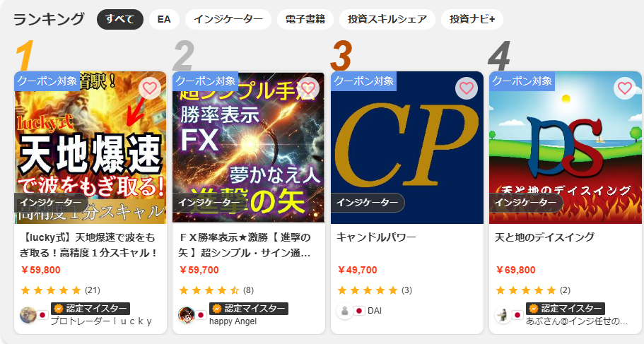Click star rating of キャンドルパワー
644x344 pixels.
click(368, 290)
